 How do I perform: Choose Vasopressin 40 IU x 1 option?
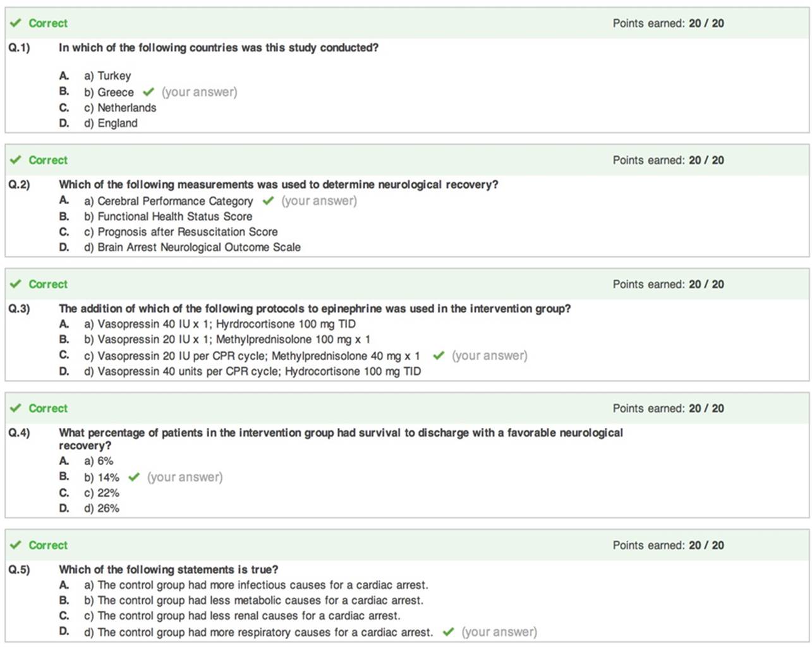point(220,324)
